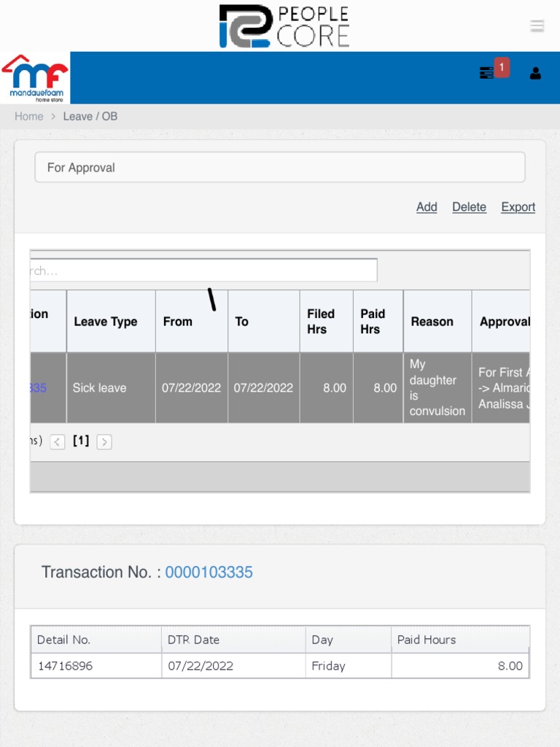
Task: Click the Mandaue Foam logo
Action: 35,77
